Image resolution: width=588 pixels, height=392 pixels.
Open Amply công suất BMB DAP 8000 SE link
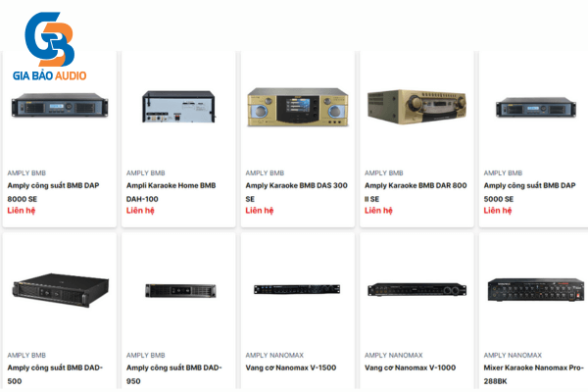pos(53,192)
